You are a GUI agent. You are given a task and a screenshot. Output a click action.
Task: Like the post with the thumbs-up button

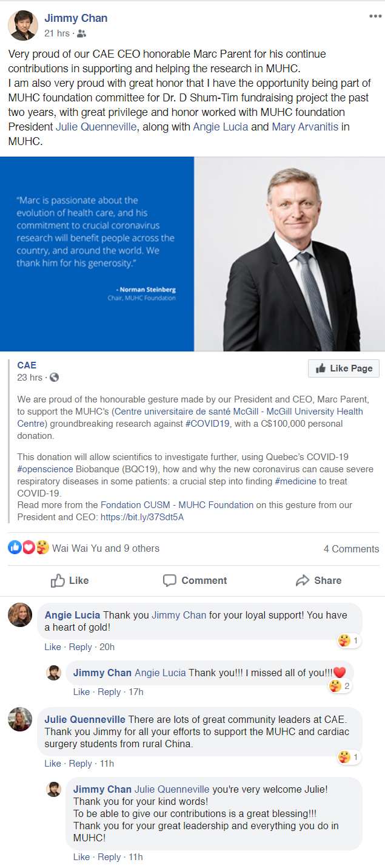(x=70, y=580)
